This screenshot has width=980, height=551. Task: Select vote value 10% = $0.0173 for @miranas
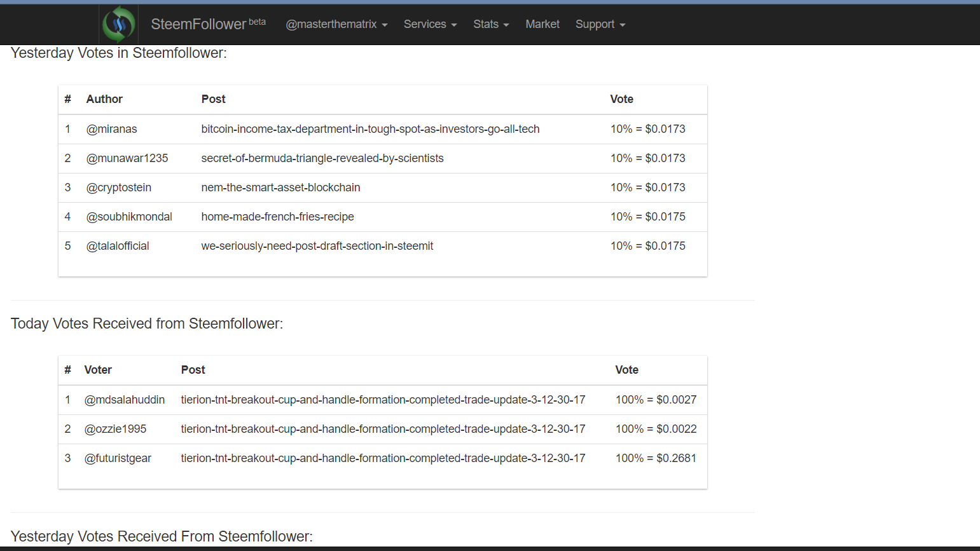648,129
